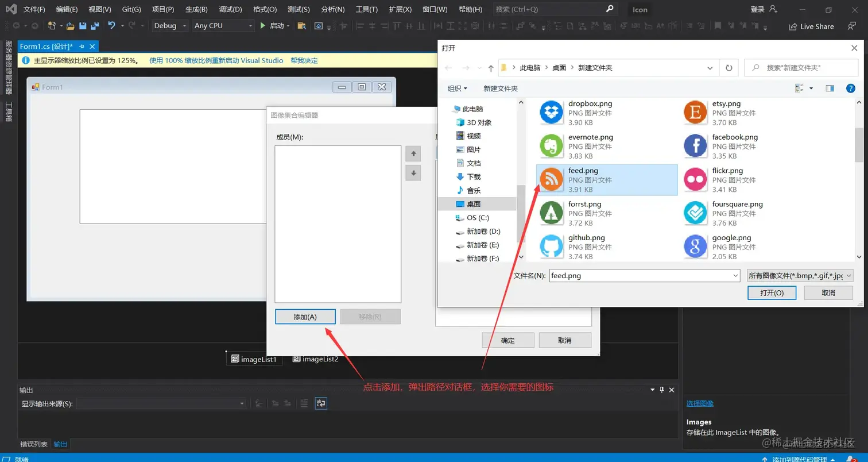Switch to the Error List tab
The image size is (868, 462).
click(x=34, y=444)
